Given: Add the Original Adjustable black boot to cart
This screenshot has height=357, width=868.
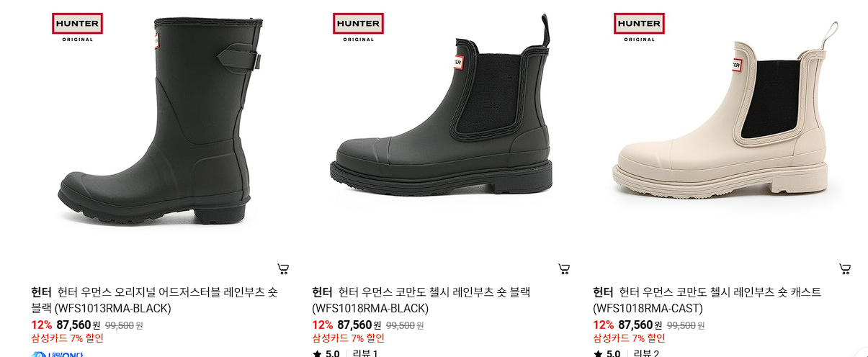Looking at the screenshot, I should tap(283, 269).
